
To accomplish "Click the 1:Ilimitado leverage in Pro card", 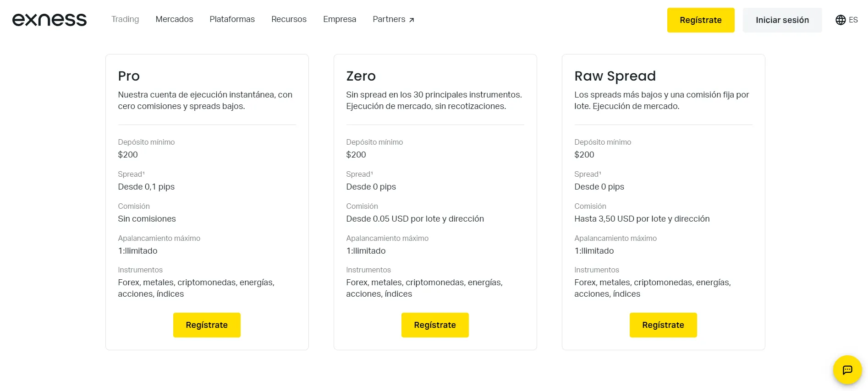I will coord(137,251).
